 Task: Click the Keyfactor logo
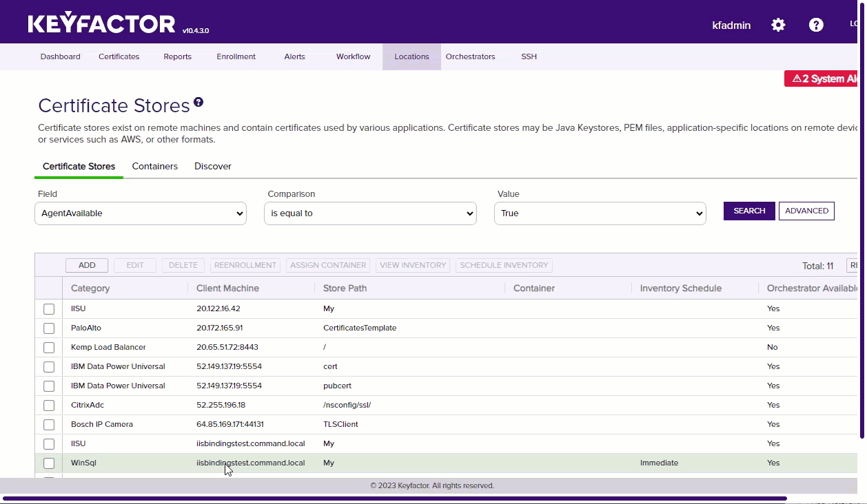click(102, 24)
